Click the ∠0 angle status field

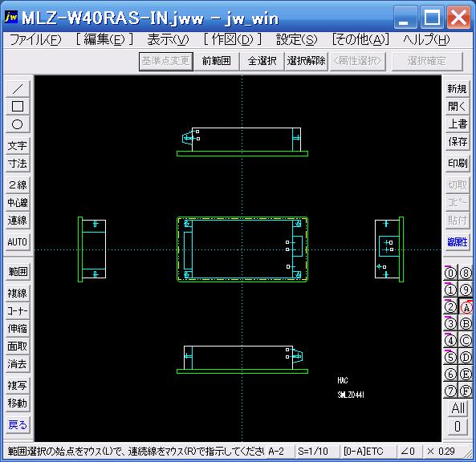click(410, 452)
